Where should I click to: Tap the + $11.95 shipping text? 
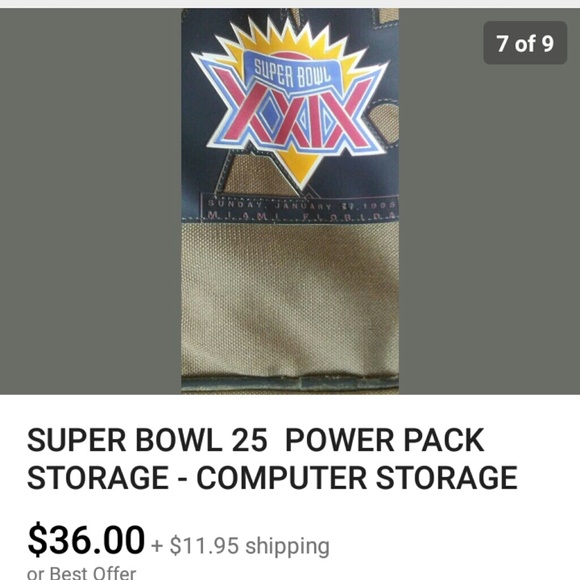pos(240,546)
